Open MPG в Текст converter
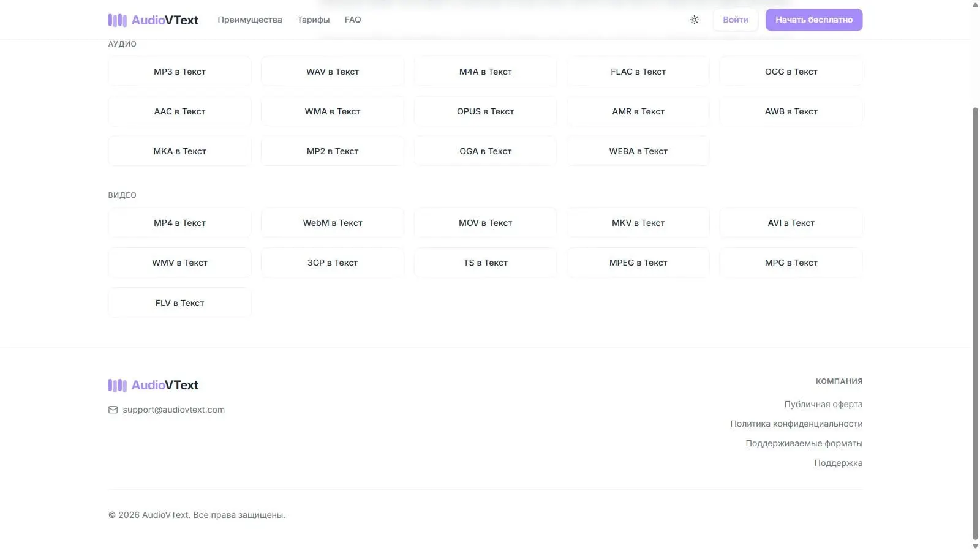The image size is (980, 551). click(x=791, y=263)
